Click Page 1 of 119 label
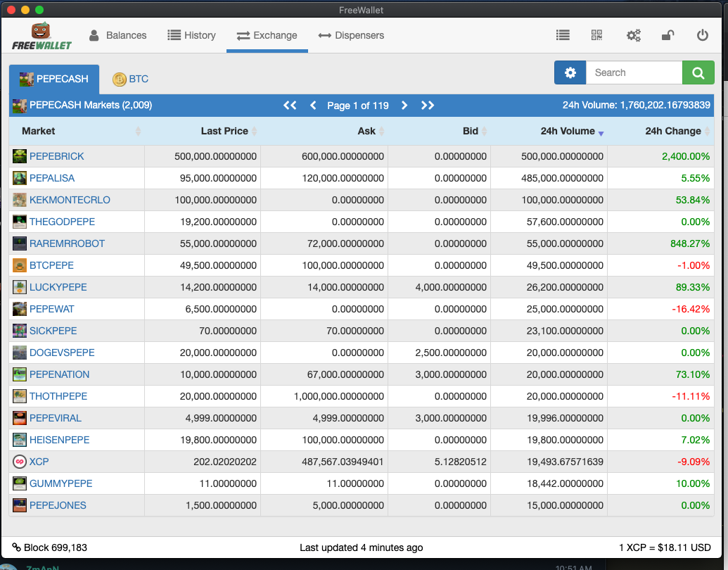The width and height of the screenshot is (728, 570). 358,106
